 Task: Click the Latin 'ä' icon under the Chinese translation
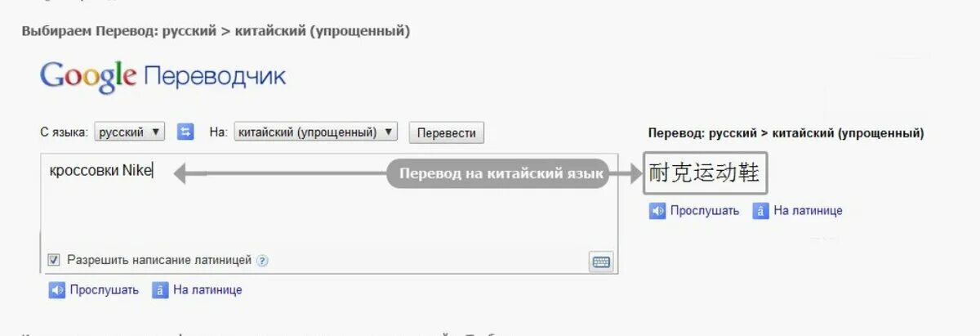tap(760, 211)
